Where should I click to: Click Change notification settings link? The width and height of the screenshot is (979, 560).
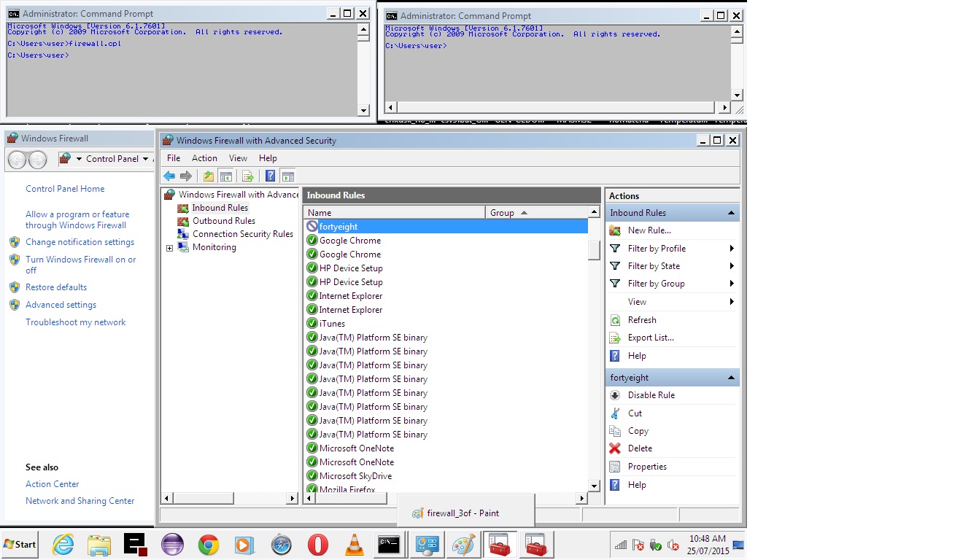80,242
